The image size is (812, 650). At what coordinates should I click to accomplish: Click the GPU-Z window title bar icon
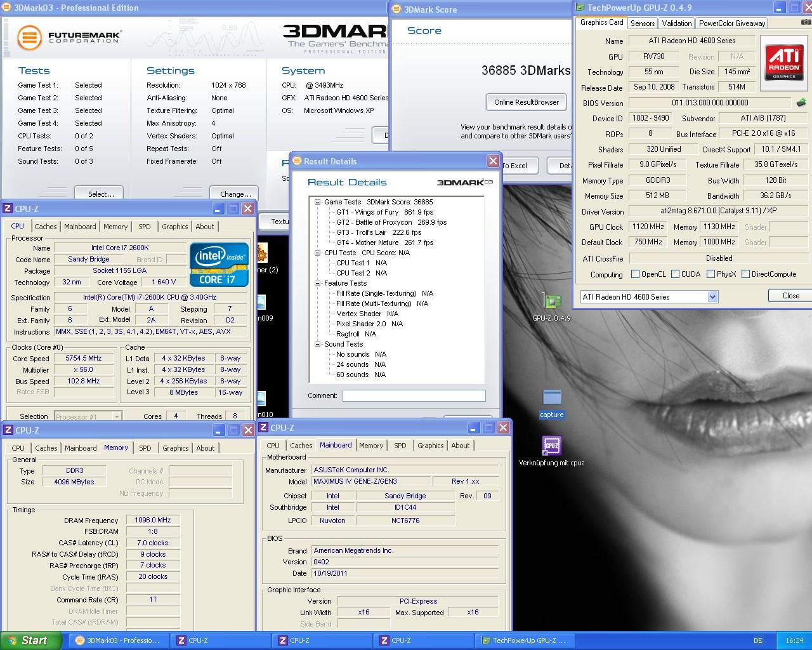(x=580, y=8)
